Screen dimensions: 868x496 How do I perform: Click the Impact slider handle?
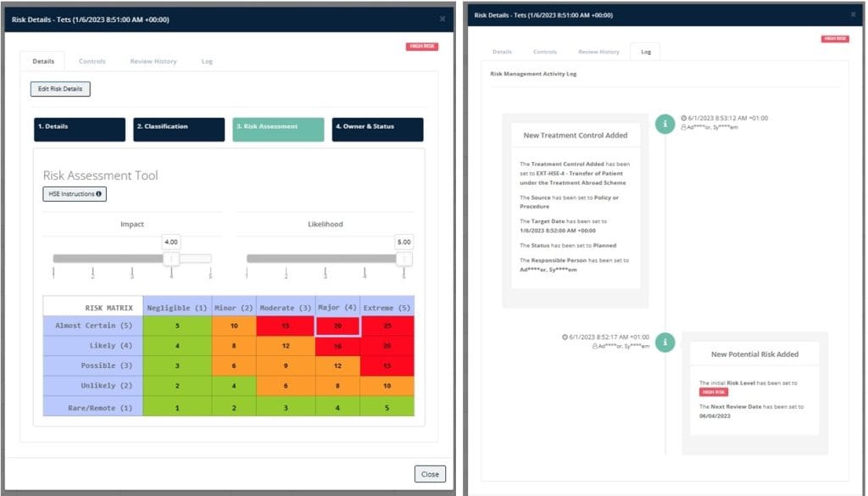[x=171, y=259]
